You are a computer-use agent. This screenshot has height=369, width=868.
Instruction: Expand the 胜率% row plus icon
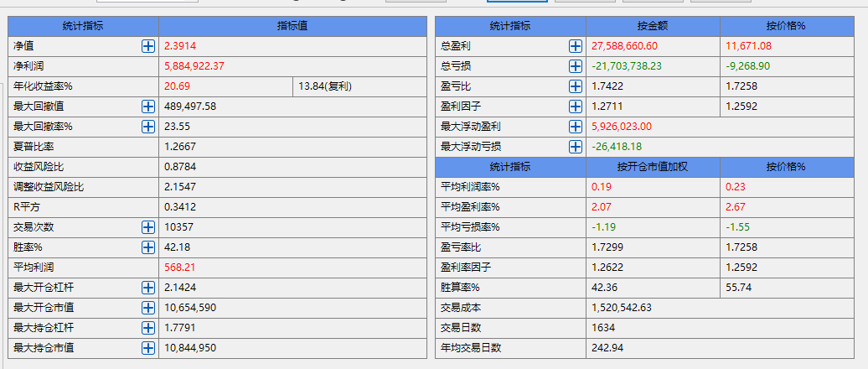[148, 247]
